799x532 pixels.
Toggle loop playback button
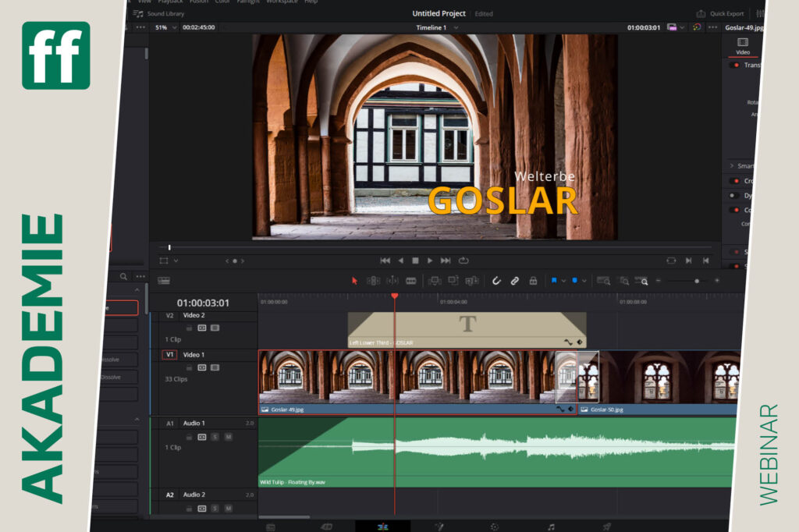point(463,261)
